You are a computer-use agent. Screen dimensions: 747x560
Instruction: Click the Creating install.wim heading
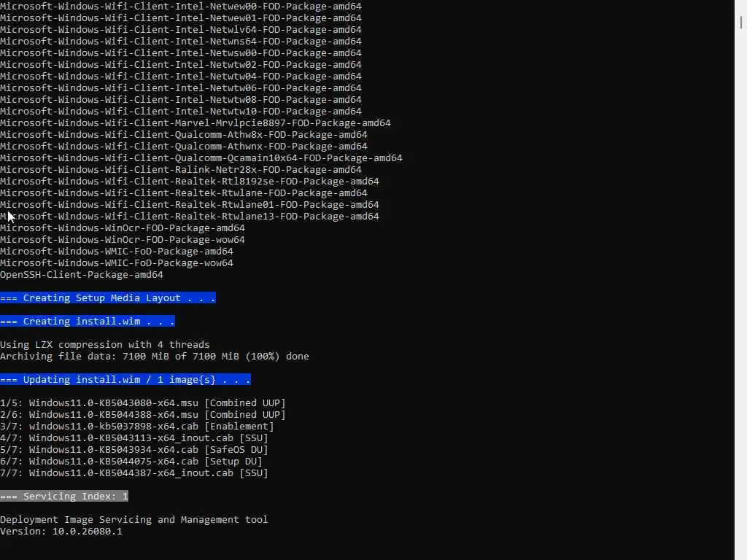[88, 321]
